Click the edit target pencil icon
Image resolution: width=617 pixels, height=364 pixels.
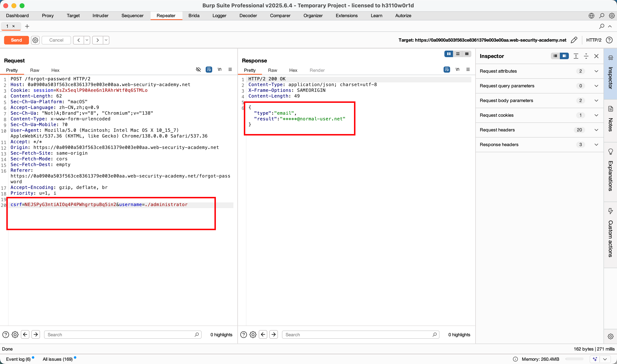tap(574, 40)
